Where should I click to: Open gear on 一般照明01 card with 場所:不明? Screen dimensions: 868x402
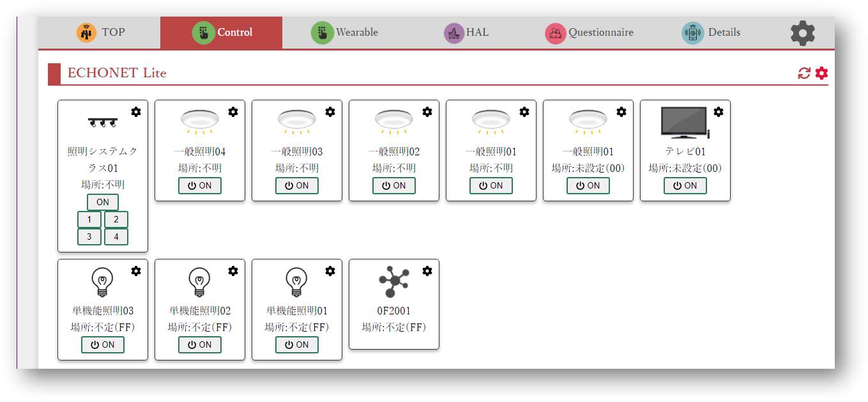(524, 112)
